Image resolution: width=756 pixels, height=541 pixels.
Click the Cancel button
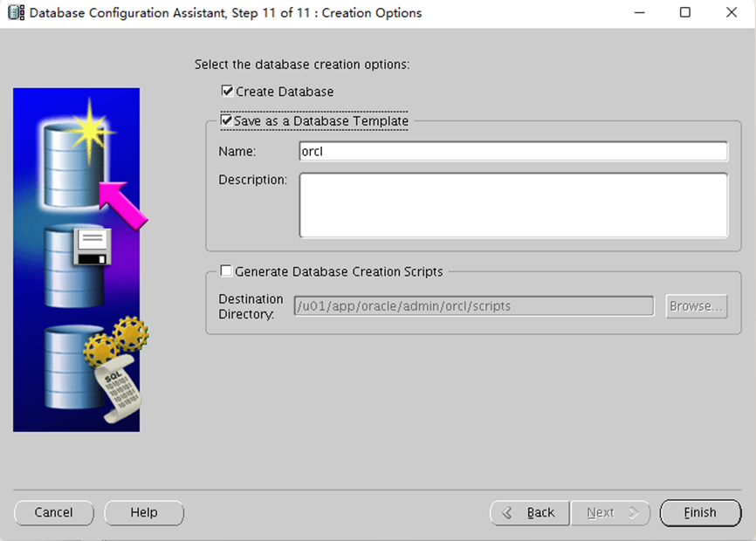click(x=53, y=512)
